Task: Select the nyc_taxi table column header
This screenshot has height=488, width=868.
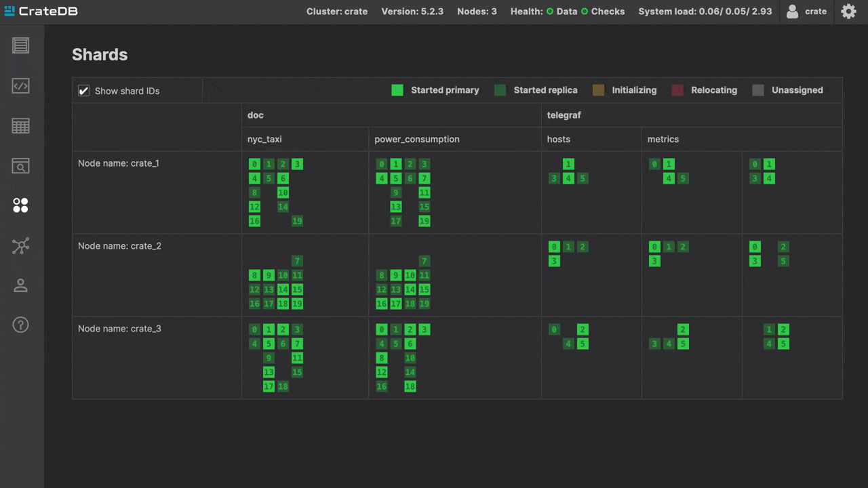Action: pos(264,139)
